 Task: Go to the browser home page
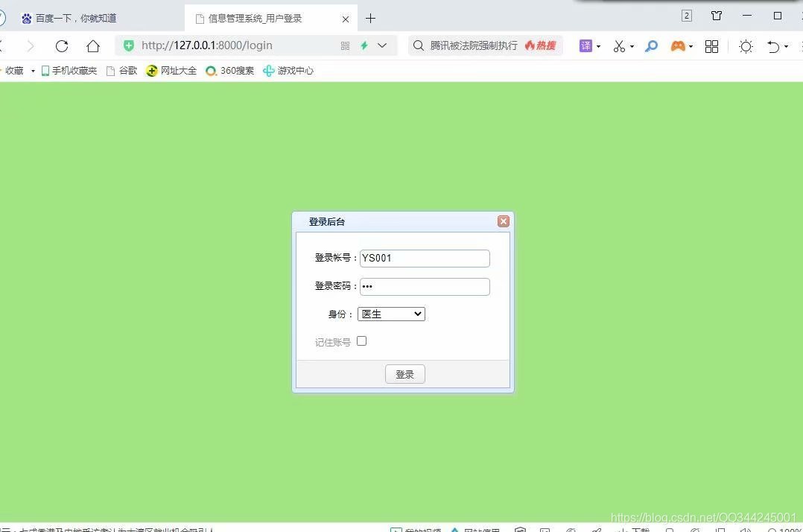[92, 46]
